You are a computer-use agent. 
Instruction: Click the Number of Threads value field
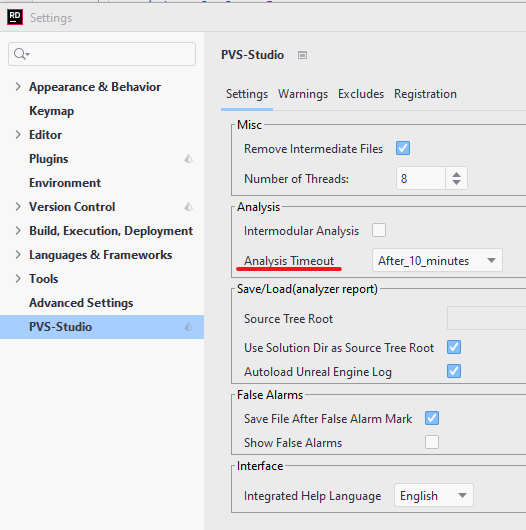(x=421, y=178)
